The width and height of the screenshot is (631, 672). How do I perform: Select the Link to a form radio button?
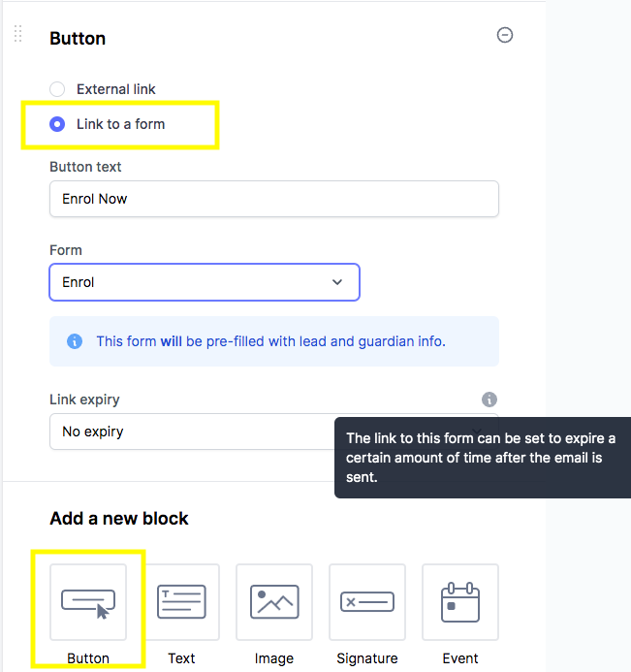pos(57,124)
